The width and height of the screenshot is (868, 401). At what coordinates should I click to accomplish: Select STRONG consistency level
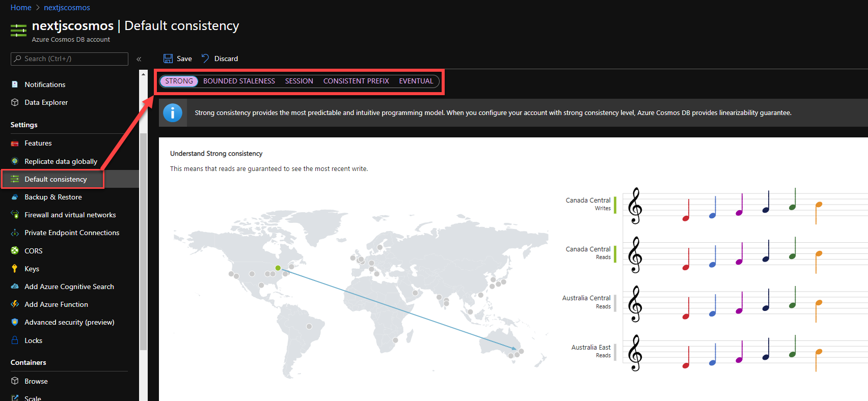(179, 81)
